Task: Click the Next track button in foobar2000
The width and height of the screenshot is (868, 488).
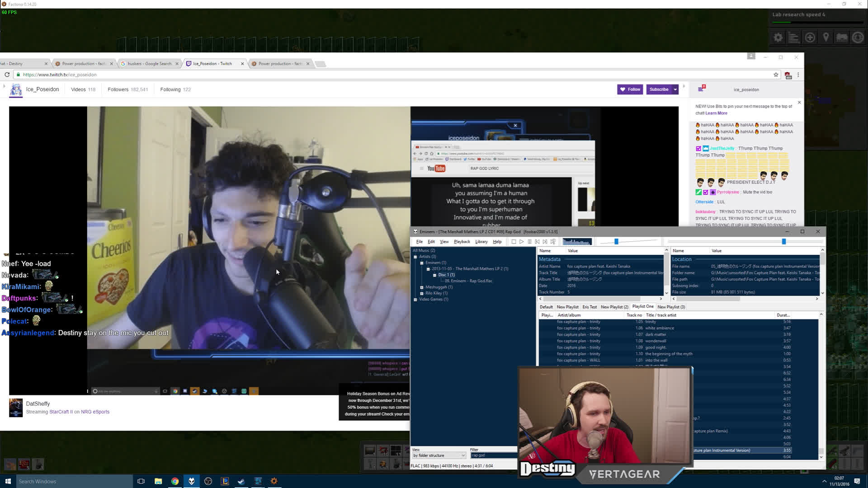Action: [545, 242]
